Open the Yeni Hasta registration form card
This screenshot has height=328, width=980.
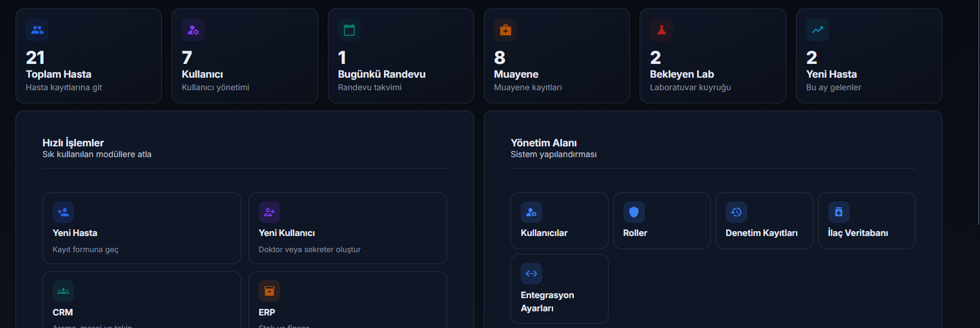pos(142,228)
